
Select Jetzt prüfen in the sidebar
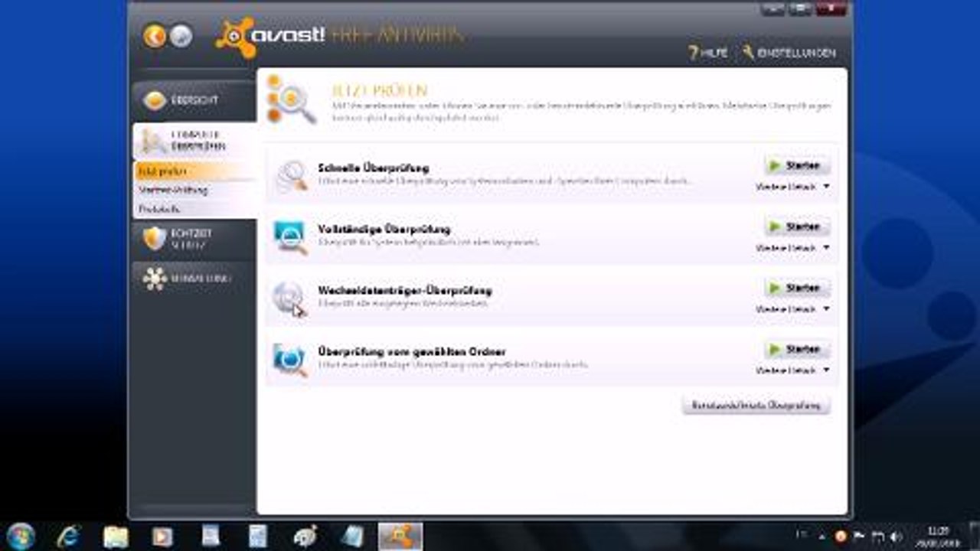pos(194,171)
